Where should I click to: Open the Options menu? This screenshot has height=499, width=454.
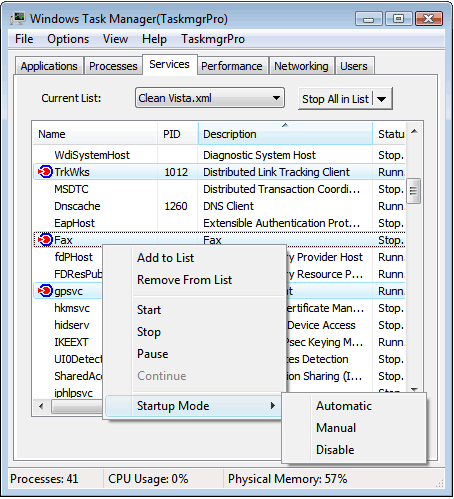point(68,39)
